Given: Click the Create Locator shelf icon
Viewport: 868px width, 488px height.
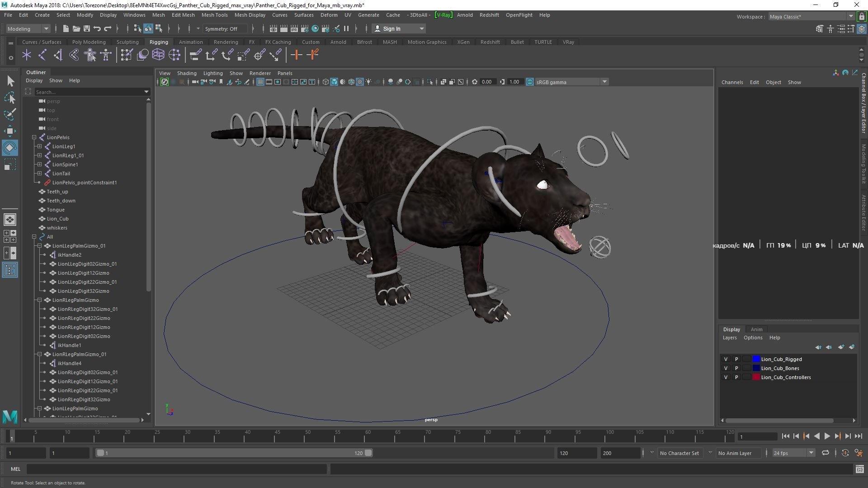Looking at the screenshot, I should (27, 55).
